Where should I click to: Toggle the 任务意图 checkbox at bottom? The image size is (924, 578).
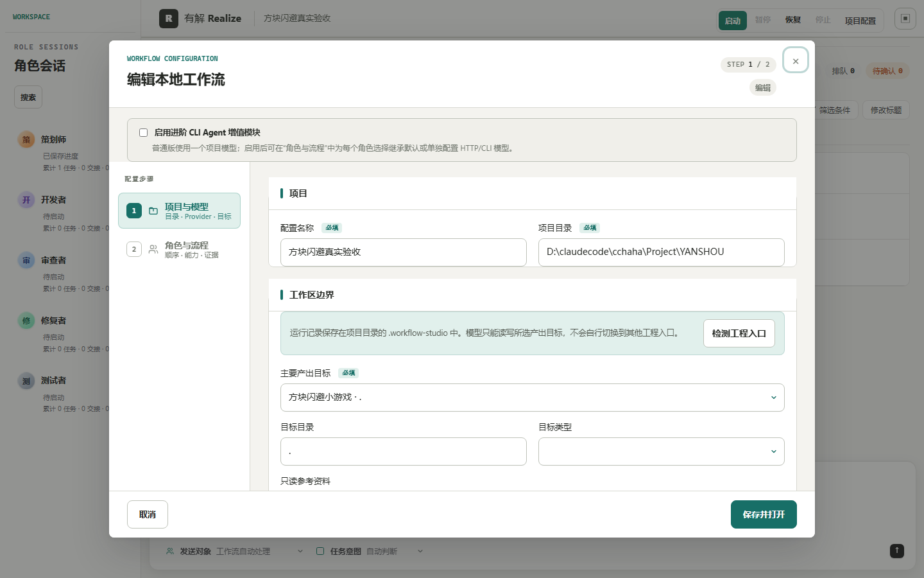tap(320, 551)
